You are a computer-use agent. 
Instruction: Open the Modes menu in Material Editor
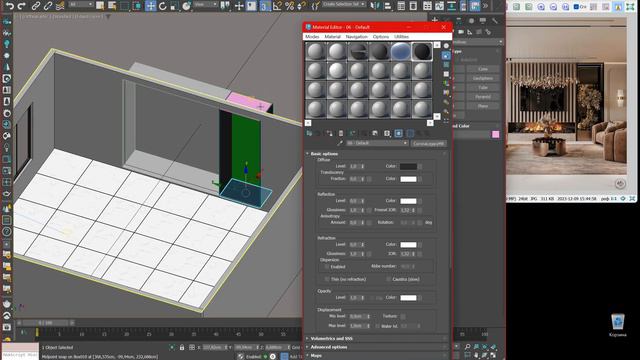point(312,37)
